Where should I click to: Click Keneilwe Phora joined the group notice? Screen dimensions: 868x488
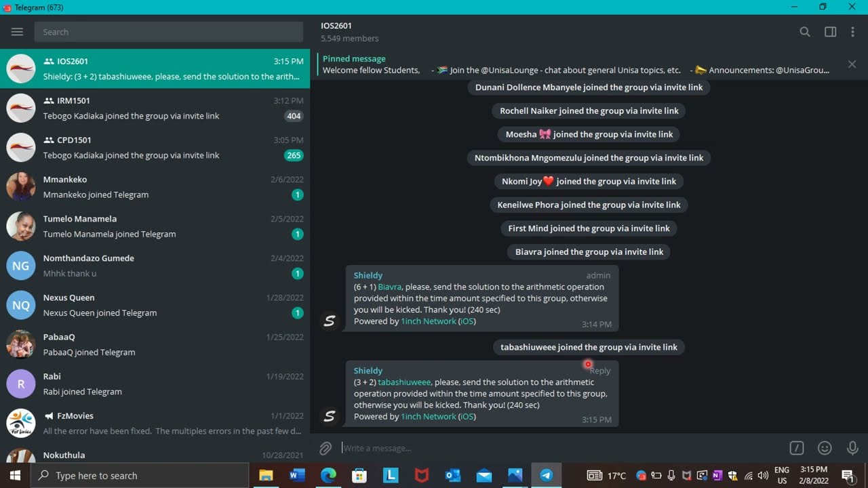click(589, 205)
